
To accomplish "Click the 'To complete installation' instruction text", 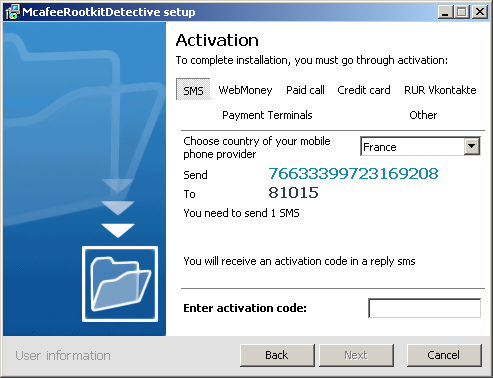I will click(312, 60).
